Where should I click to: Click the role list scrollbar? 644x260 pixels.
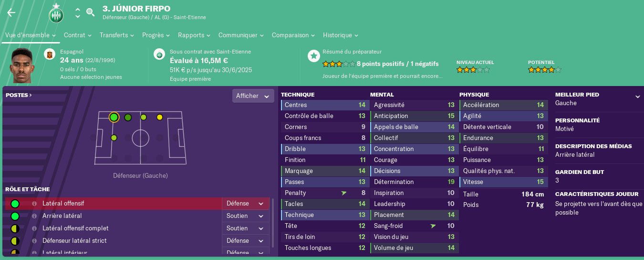273,225
